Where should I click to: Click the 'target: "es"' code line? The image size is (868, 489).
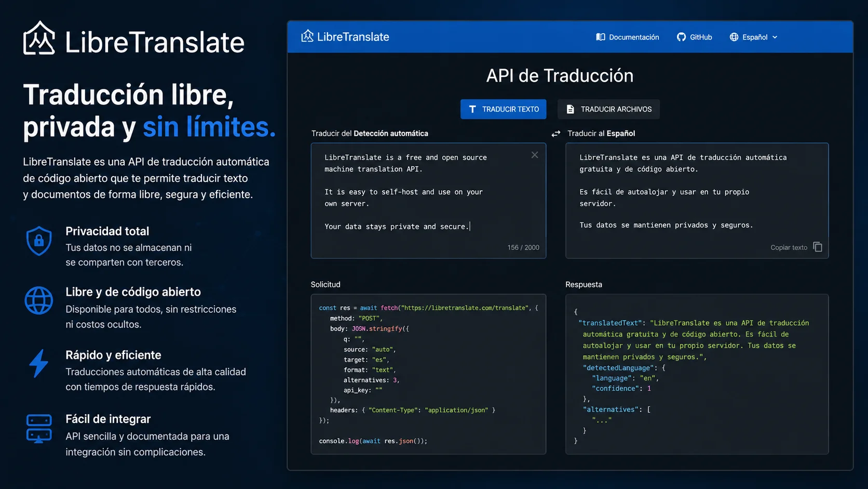[x=366, y=360]
